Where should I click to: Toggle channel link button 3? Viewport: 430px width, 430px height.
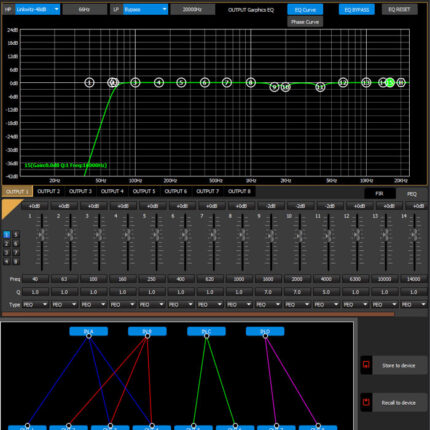pos(6,252)
